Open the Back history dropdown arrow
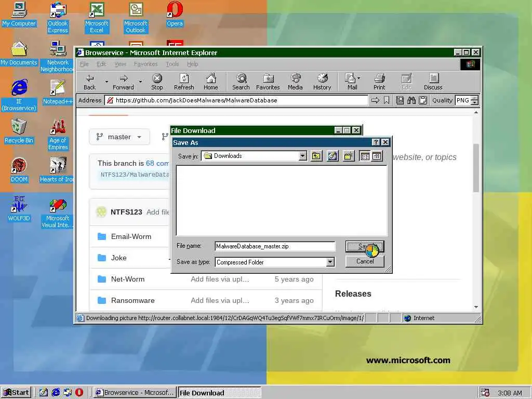The image size is (532, 399). pyautogui.click(x=106, y=82)
